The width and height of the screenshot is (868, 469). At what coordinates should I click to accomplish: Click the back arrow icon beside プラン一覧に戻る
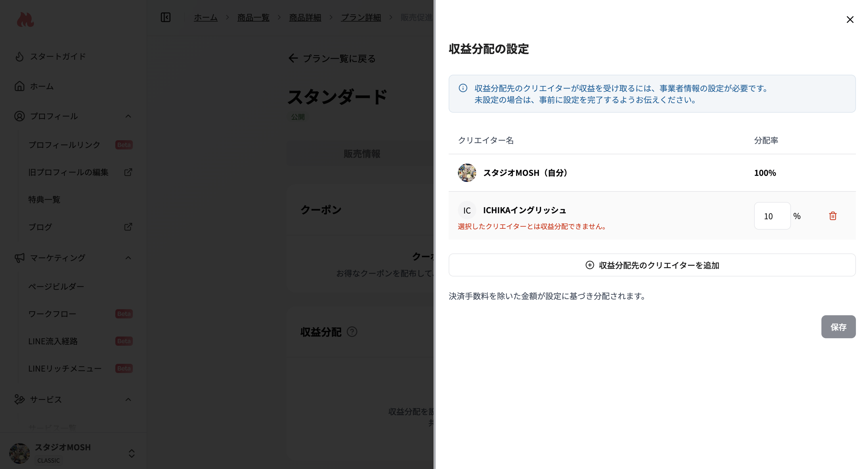click(x=293, y=58)
